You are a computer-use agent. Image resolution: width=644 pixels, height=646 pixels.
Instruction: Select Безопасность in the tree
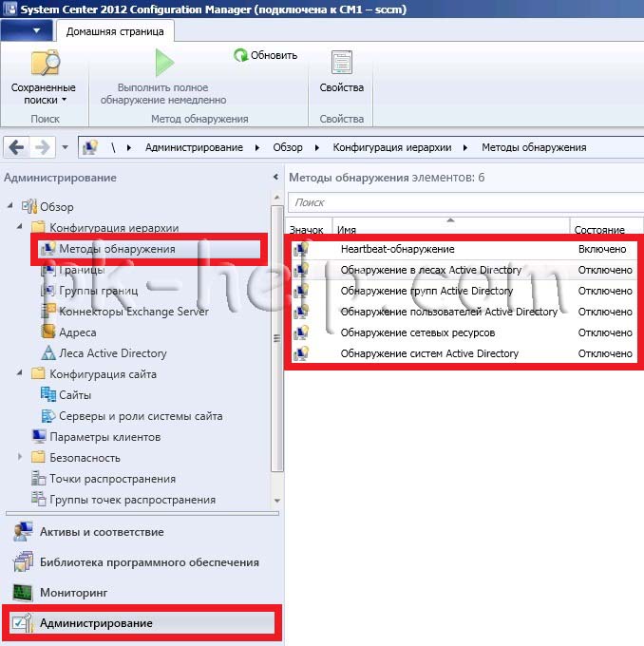[85, 457]
